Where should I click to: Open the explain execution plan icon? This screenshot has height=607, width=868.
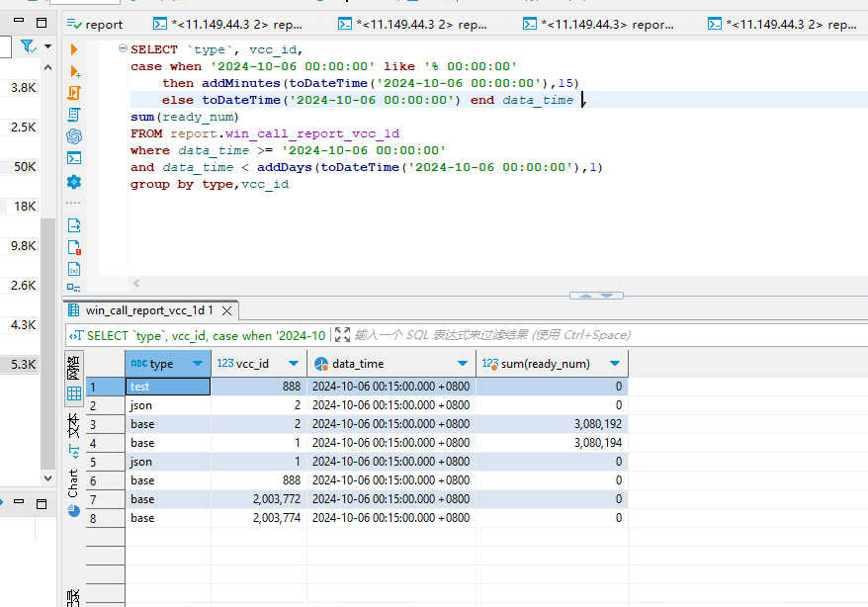(x=74, y=115)
